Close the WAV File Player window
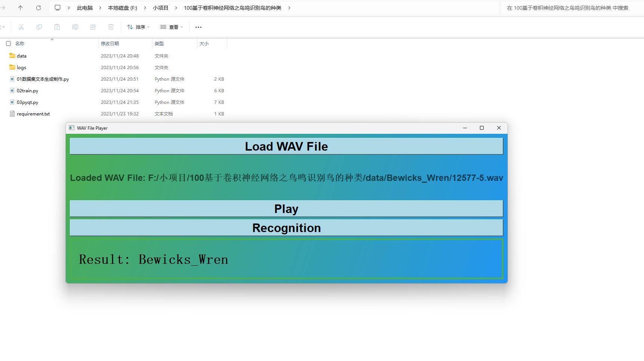This screenshot has height=361, width=644. (x=499, y=128)
